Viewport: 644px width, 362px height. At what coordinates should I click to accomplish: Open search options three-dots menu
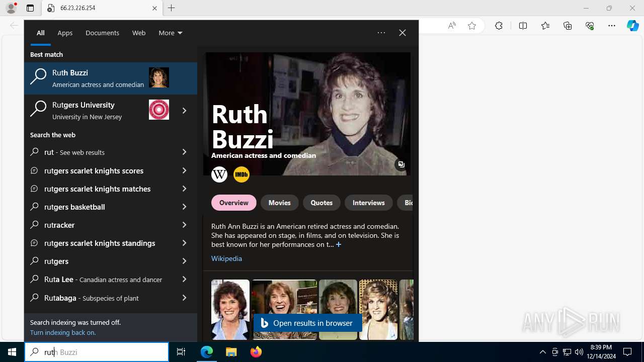pyautogui.click(x=381, y=33)
